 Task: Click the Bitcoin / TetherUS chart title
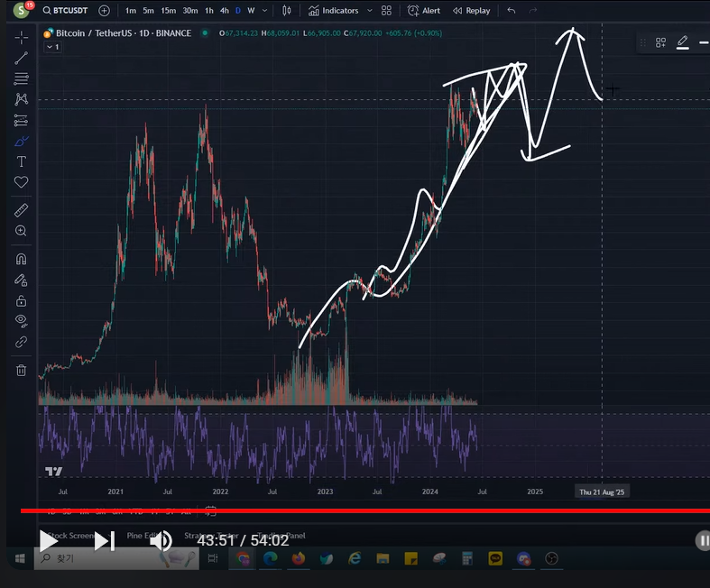coord(124,33)
